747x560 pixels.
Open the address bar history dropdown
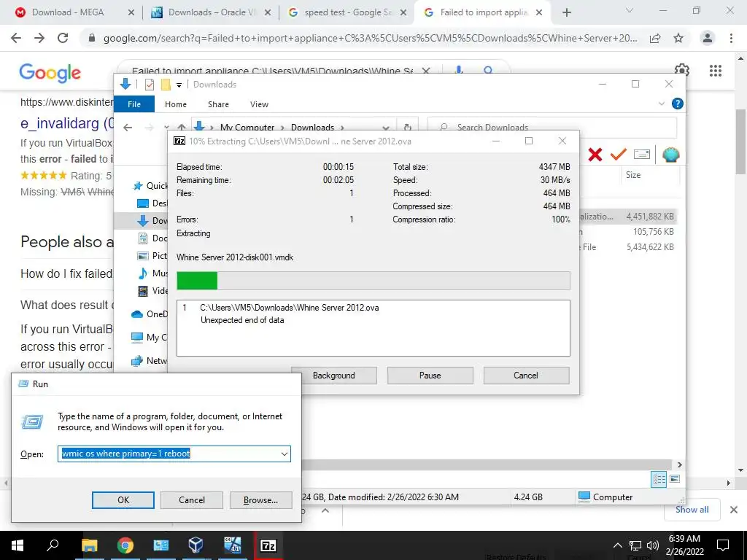(386, 128)
